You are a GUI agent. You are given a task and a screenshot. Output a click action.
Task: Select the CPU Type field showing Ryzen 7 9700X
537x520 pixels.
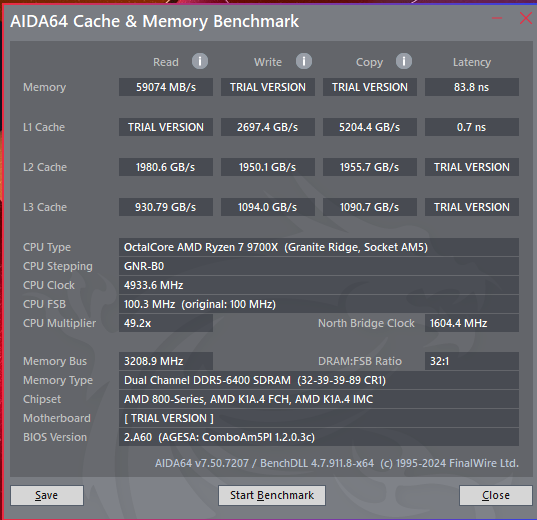coord(319,247)
